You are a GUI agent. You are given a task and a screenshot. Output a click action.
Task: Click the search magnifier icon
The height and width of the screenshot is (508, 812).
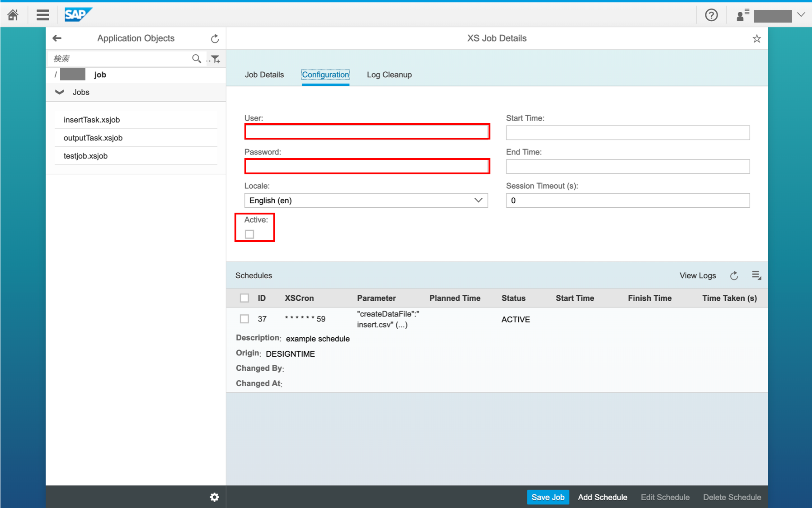(x=197, y=58)
